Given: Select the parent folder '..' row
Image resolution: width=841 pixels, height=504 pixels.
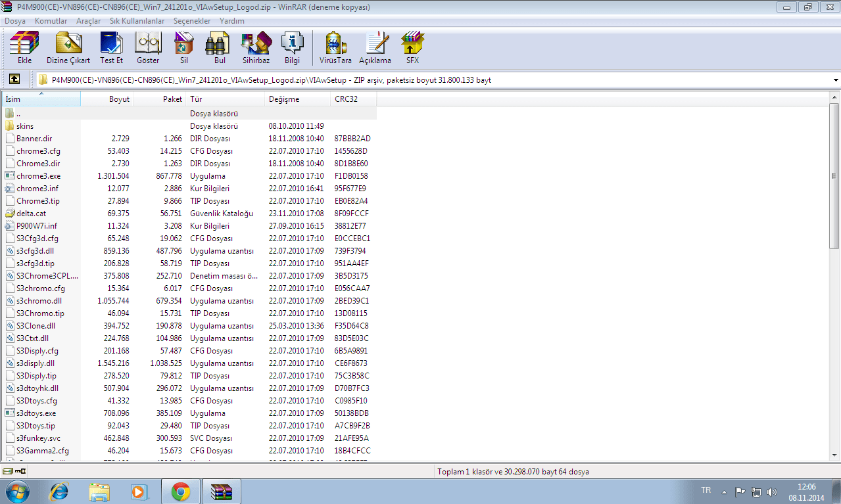Looking at the screenshot, I should pos(190,114).
